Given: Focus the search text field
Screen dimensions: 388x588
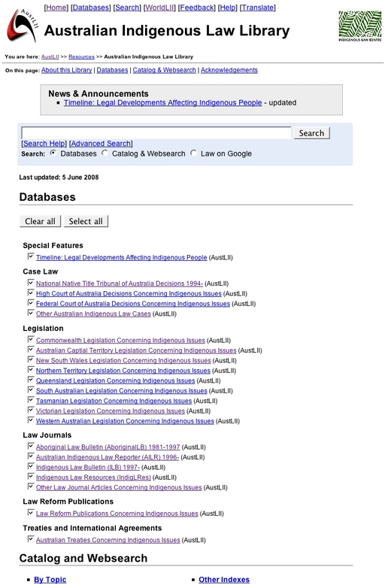Looking at the screenshot, I should tap(156, 133).
